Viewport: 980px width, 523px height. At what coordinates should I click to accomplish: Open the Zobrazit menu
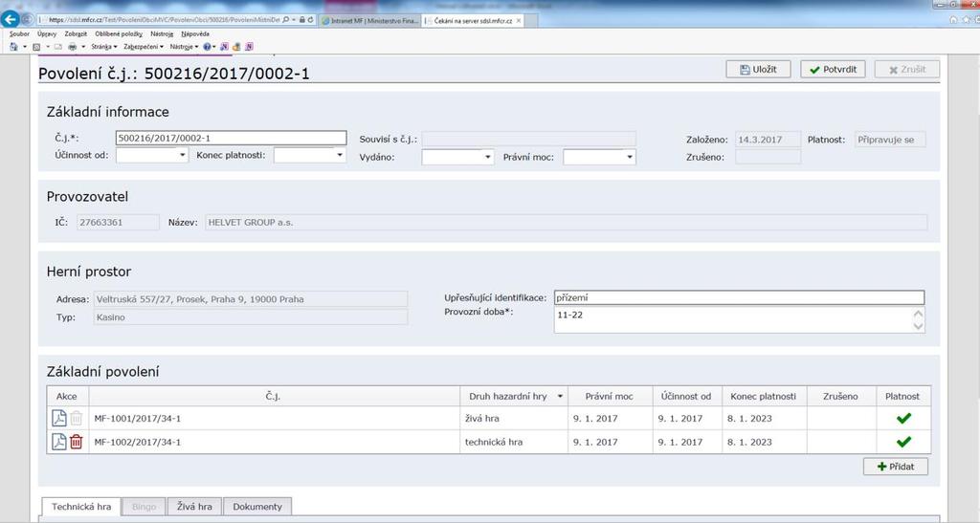point(76,33)
